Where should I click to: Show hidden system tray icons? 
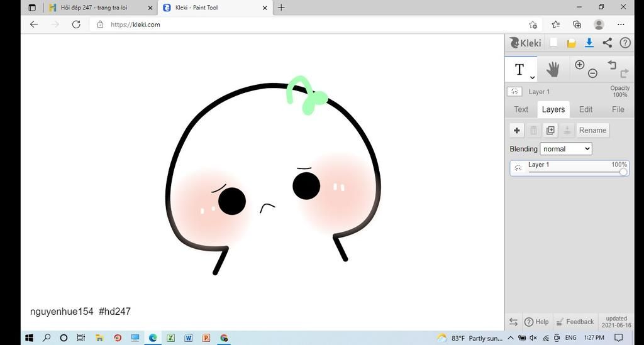pyautogui.click(x=511, y=338)
